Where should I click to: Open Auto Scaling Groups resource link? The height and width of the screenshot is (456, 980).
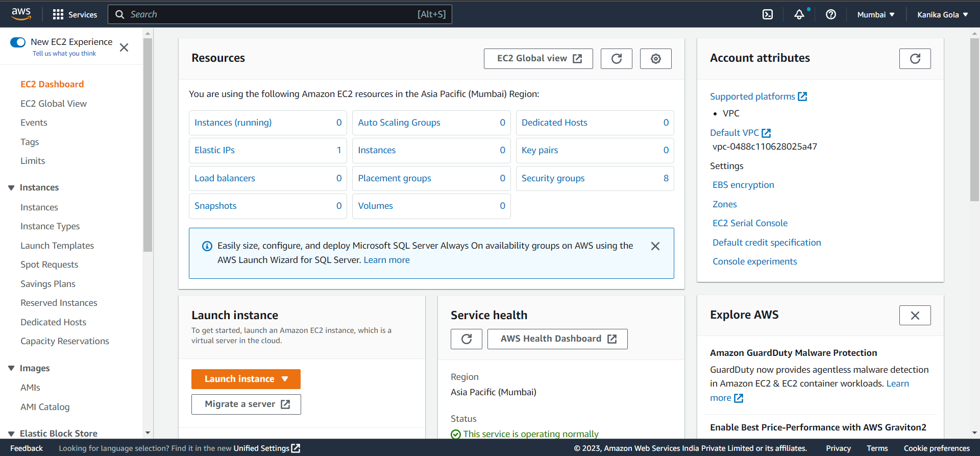399,123
